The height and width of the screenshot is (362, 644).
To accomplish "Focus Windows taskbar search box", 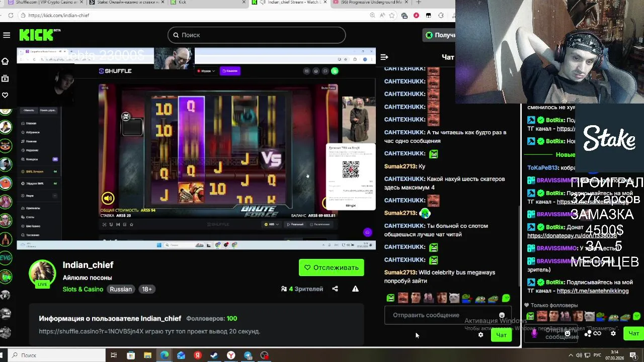I will click(56, 355).
